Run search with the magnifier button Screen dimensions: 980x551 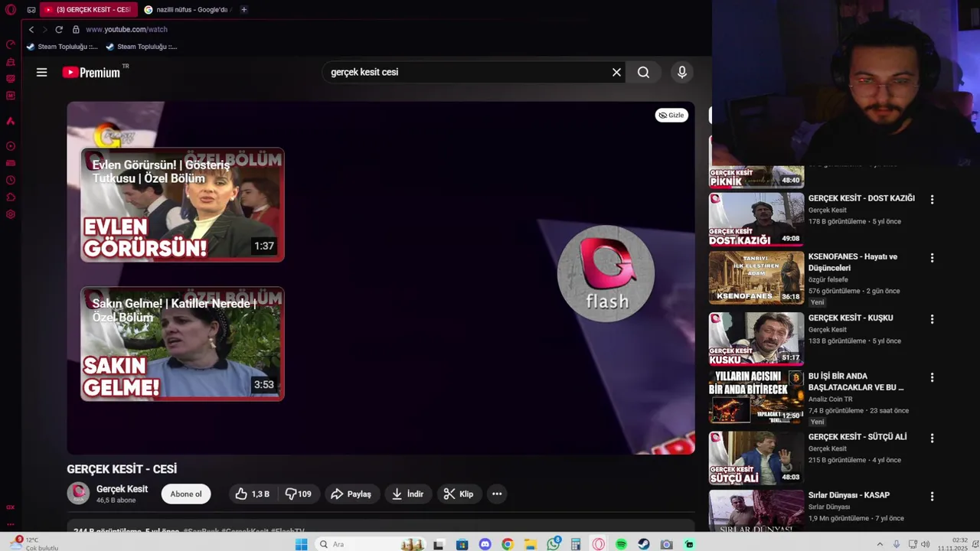[x=643, y=72]
